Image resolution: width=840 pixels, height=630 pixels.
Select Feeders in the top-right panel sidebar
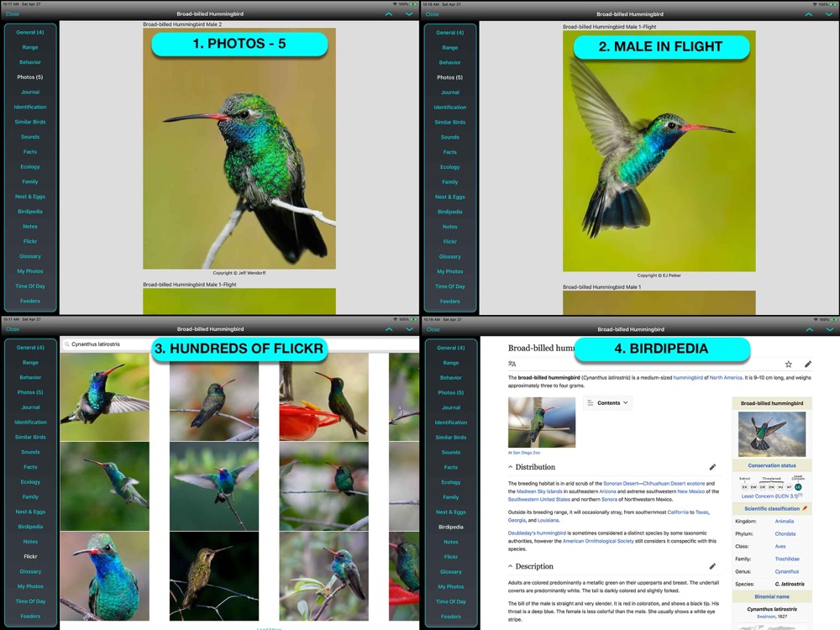click(x=450, y=302)
